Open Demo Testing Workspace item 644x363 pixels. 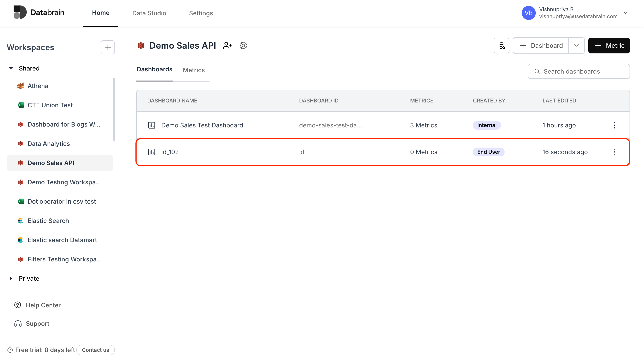pos(64,182)
